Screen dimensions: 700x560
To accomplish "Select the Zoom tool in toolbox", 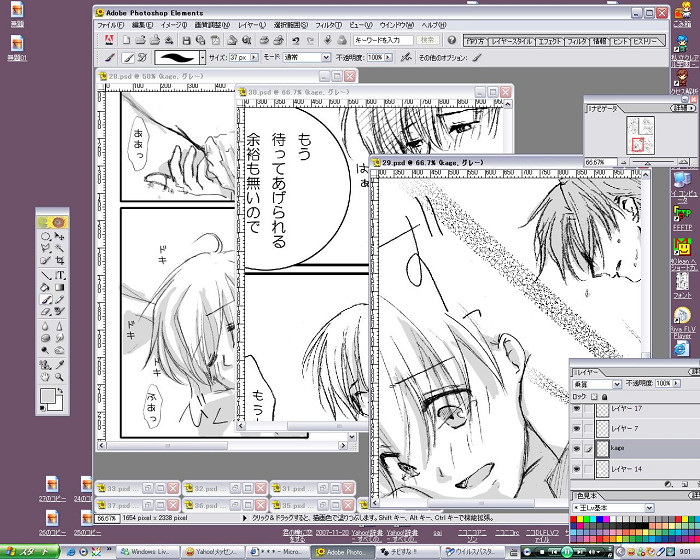I will click(59, 377).
